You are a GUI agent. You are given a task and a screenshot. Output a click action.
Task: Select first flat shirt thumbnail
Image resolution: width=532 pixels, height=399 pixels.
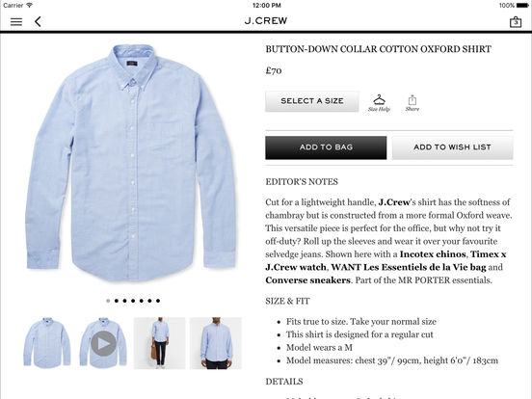click(x=47, y=343)
